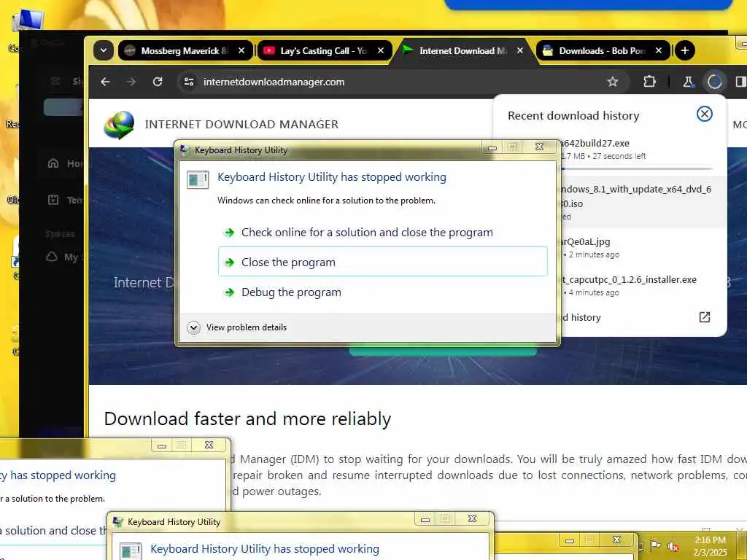The width and height of the screenshot is (747, 560).
Task: Bookmark this page with the star icon
Action: point(613,82)
